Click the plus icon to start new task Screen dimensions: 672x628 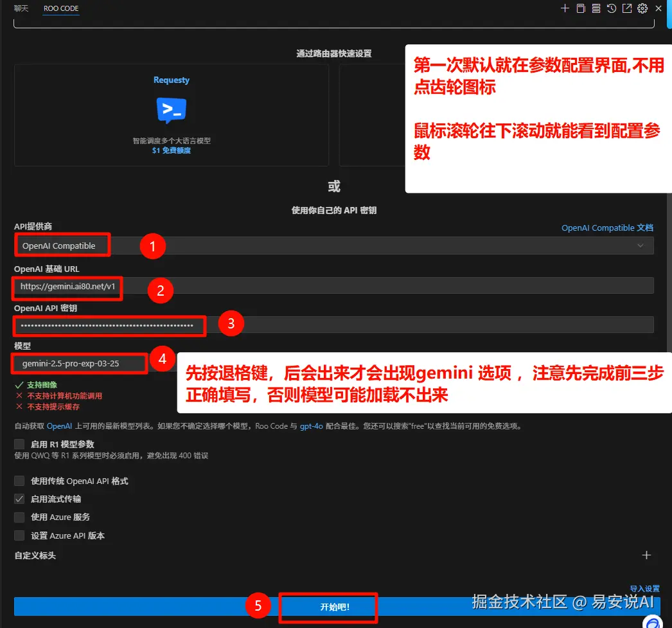[565, 8]
